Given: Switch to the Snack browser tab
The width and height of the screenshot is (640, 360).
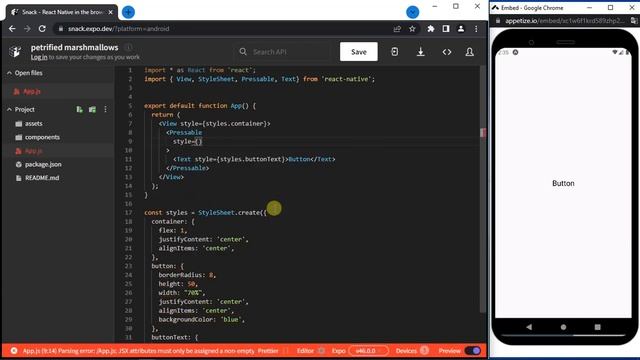Looking at the screenshot, I should pyautogui.click(x=61, y=12).
